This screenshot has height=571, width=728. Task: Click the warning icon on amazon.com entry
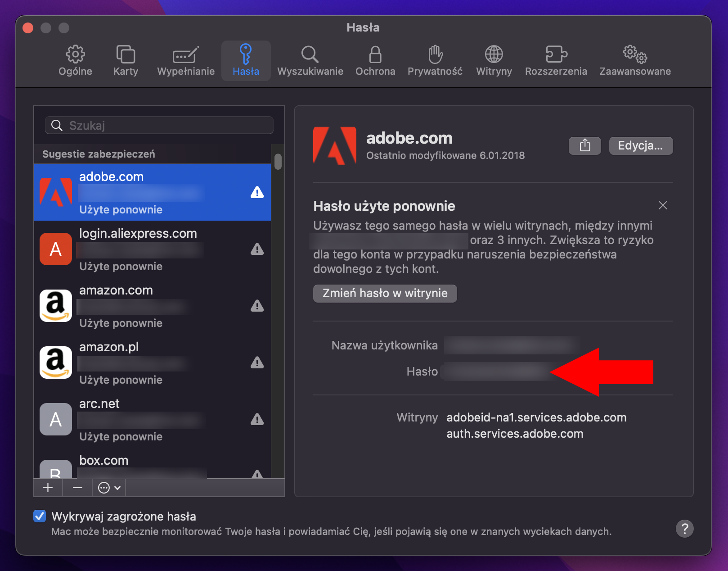[x=257, y=306]
